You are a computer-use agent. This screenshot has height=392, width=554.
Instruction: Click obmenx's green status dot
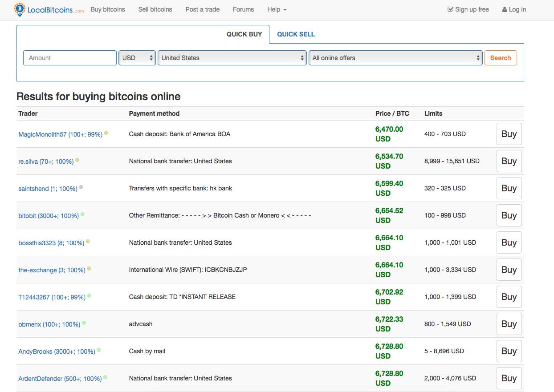(84, 323)
